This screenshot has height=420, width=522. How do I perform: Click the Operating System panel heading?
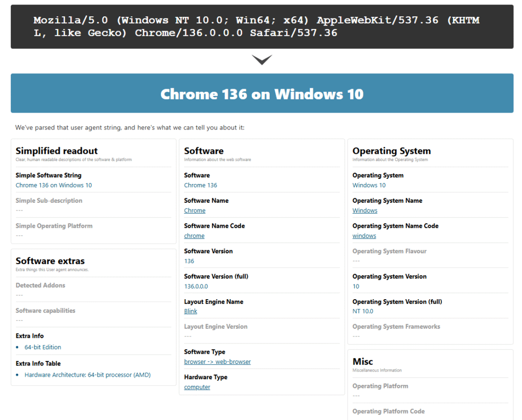pos(391,151)
